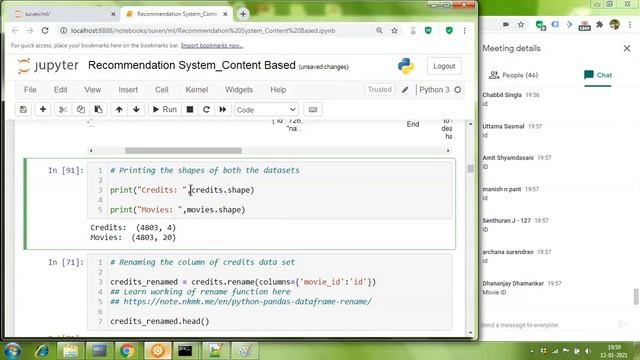Click inside code cell In [91]
This screenshot has height=360, width=640.
269,190
